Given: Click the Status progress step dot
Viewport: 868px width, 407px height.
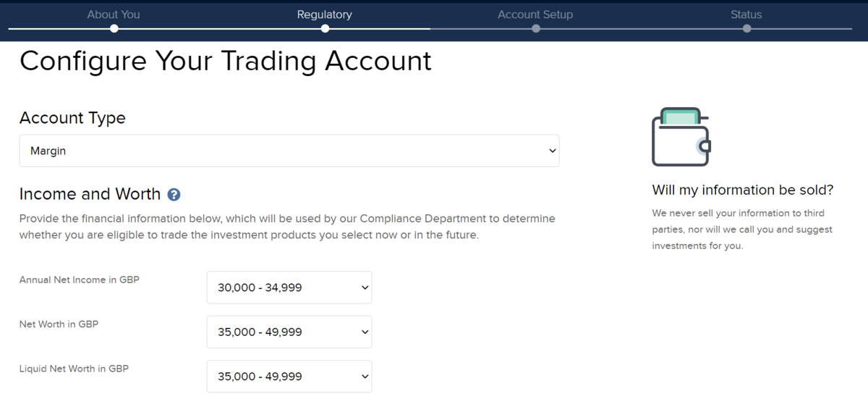Looking at the screenshot, I should click(x=746, y=29).
